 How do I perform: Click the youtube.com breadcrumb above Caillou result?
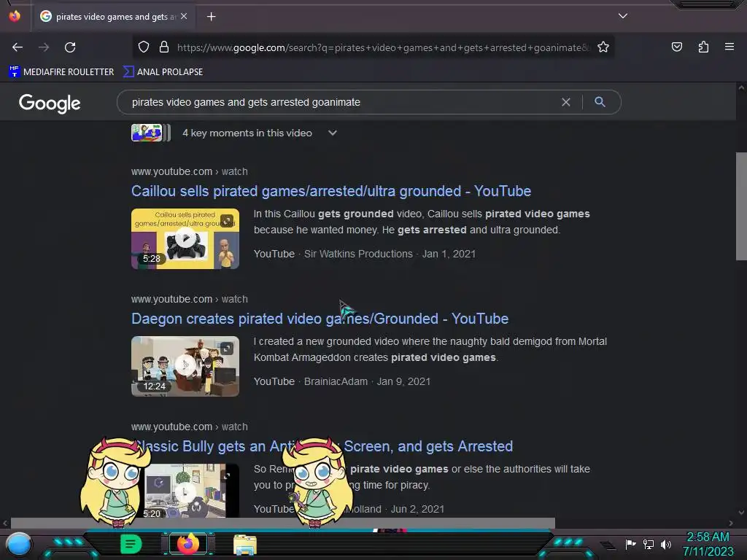coord(190,171)
